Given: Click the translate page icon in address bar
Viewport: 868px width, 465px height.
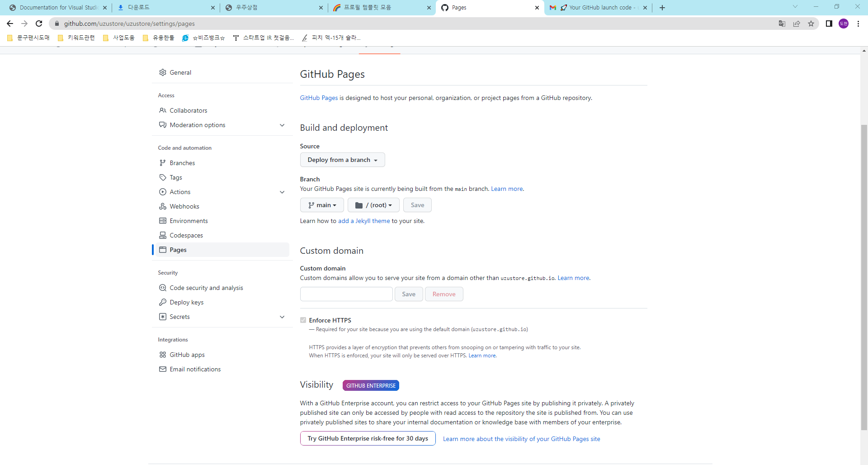Looking at the screenshot, I should pyautogui.click(x=782, y=24).
